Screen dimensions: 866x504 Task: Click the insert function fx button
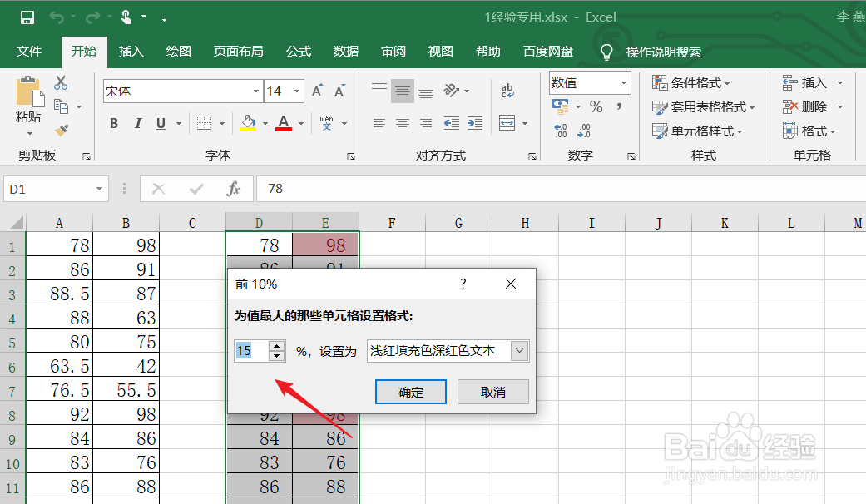[233, 189]
